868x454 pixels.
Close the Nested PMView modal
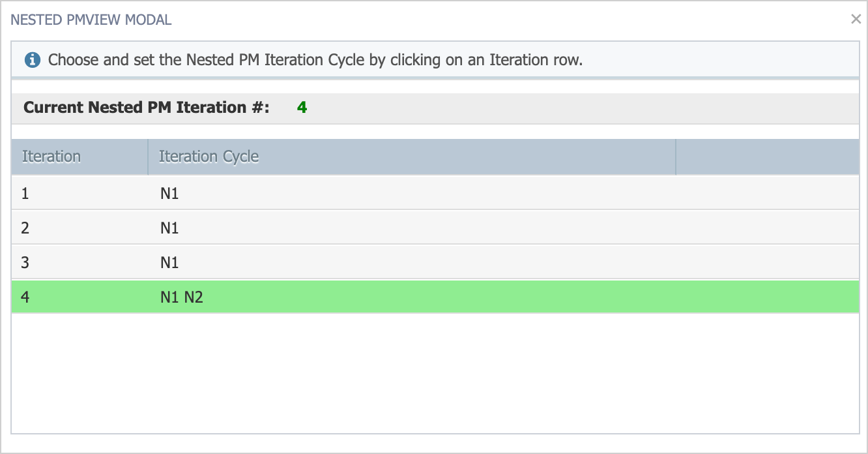856,20
